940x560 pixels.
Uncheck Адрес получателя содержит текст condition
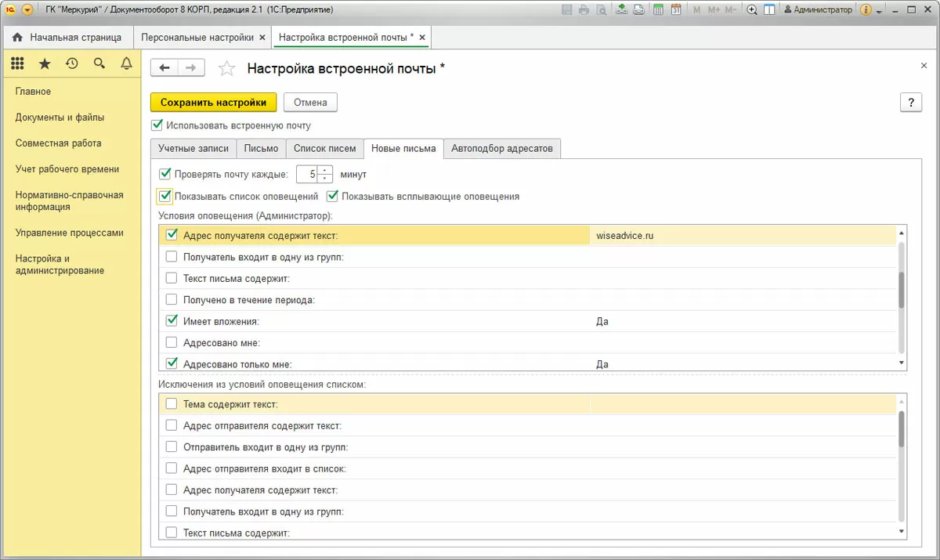172,234
